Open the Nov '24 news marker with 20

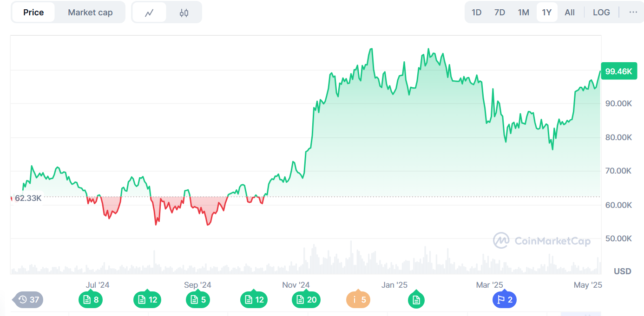(306, 300)
